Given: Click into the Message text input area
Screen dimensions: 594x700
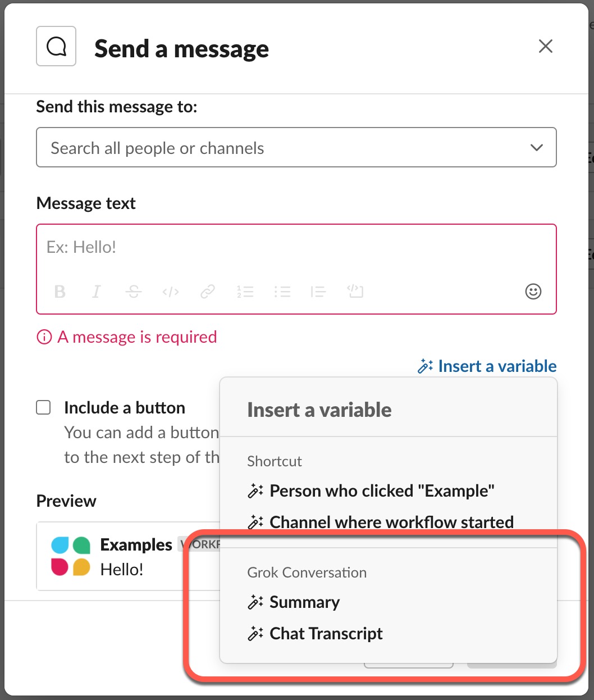Looking at the screenshot, I should tap(296, 248).
